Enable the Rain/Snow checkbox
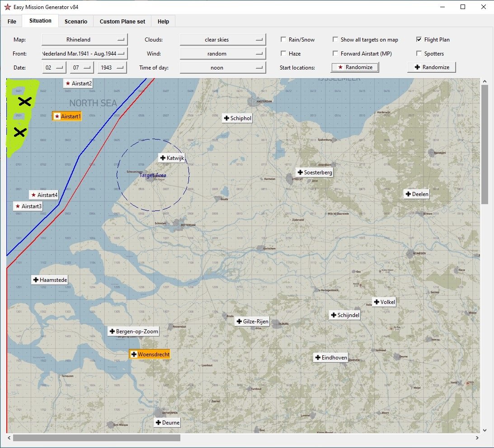Image resolution: width=494 pixels, height=448 pixels. coord(283,40)
